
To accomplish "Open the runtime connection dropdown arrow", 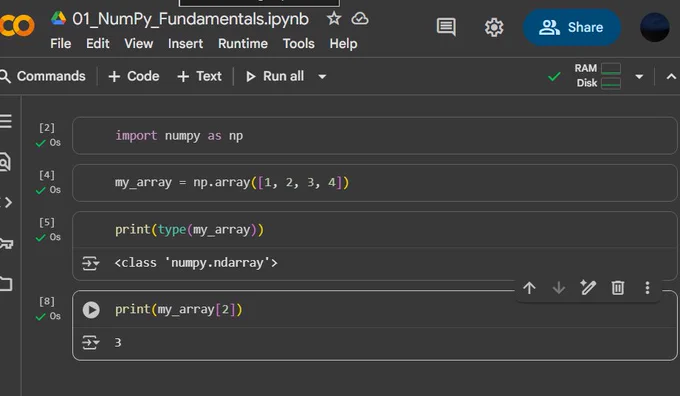I will (639, 77).
